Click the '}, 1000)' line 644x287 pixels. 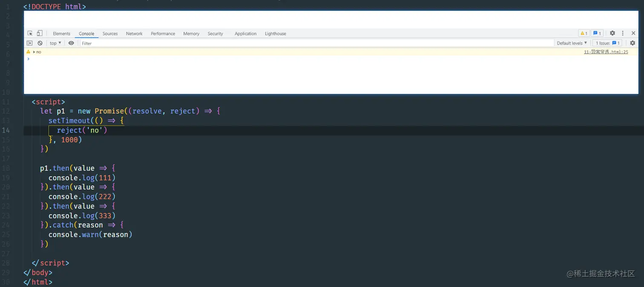click(65, 140)
